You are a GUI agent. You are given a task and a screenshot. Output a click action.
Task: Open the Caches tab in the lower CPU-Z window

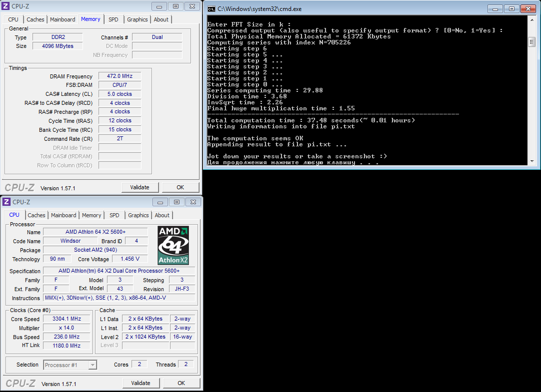(x=36, y=215)
